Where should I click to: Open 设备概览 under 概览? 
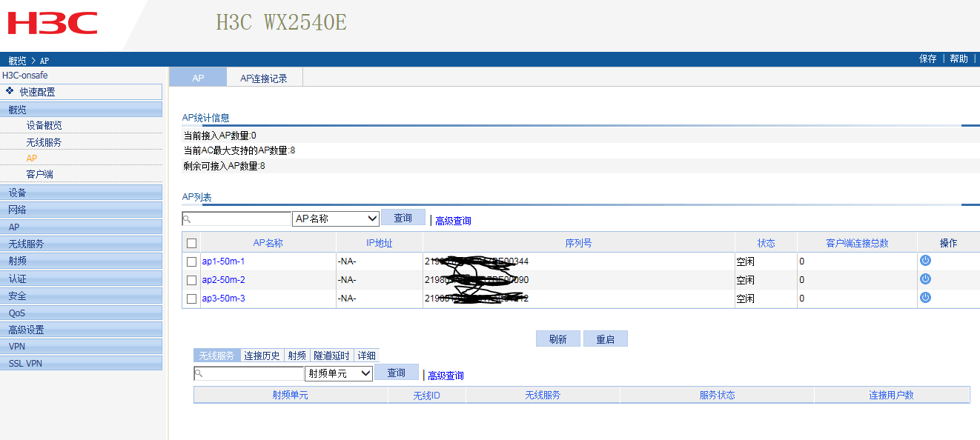(x=44, y=126)
